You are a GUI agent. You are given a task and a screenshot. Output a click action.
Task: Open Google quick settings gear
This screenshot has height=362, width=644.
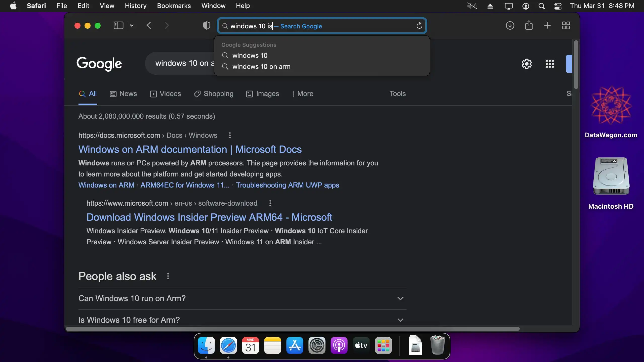[527, 64]
